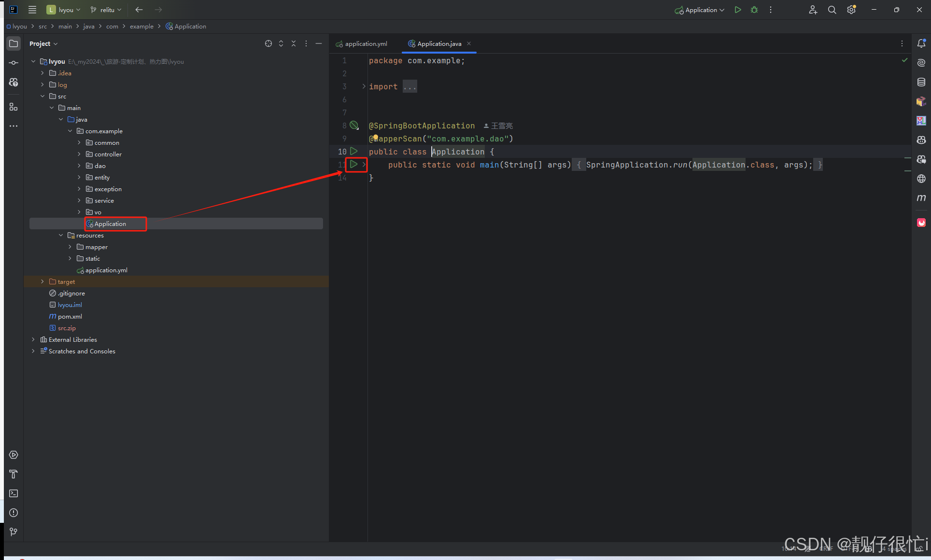The height and width of the screenshot is (560, 931).
Task: Click the green Run button in top toolbar
Action: 737,10
